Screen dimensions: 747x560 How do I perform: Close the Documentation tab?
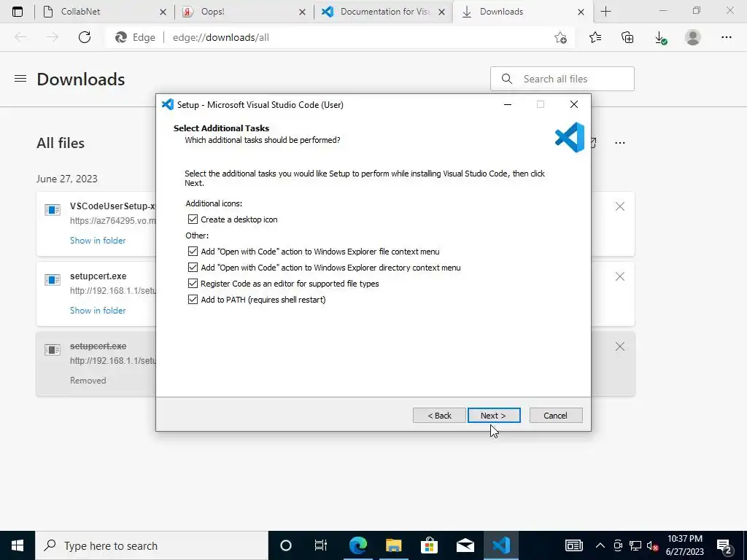(441, 12)
